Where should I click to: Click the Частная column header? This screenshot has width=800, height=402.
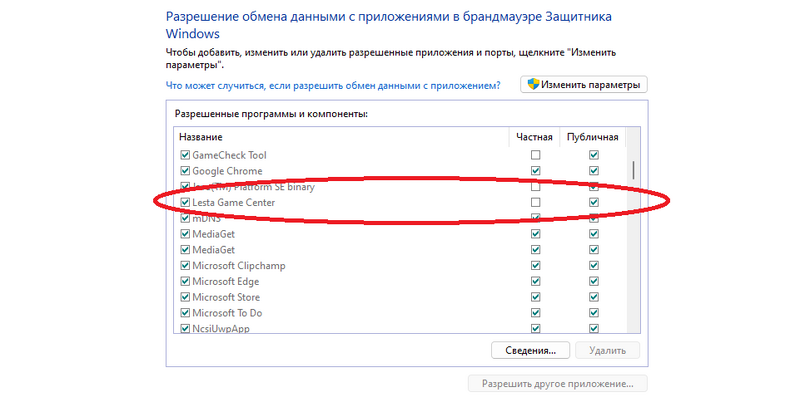coord(534,137)
